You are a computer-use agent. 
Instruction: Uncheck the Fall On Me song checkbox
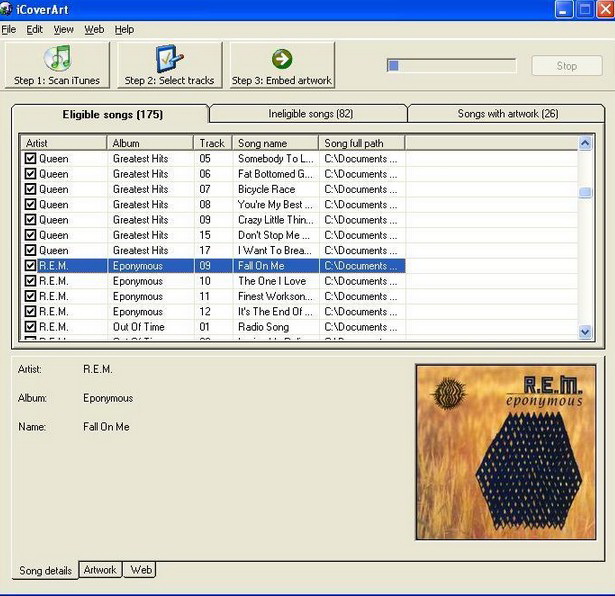point(30,266)
